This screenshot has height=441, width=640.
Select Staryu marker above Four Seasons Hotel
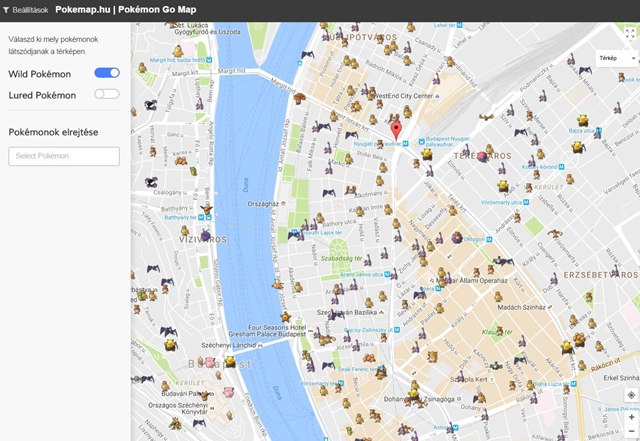(x=285, y=316)
